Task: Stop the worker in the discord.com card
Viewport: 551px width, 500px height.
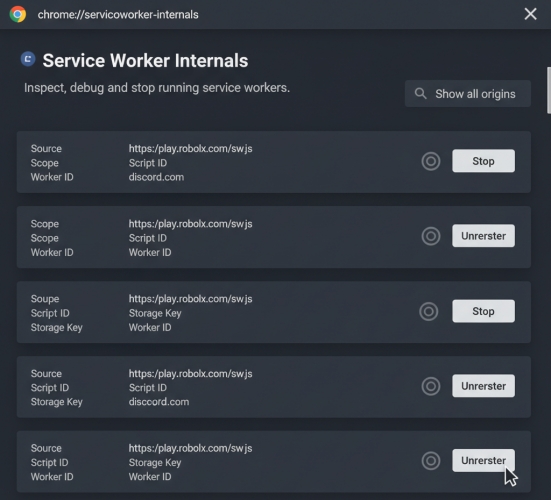Action: [484, 161]
